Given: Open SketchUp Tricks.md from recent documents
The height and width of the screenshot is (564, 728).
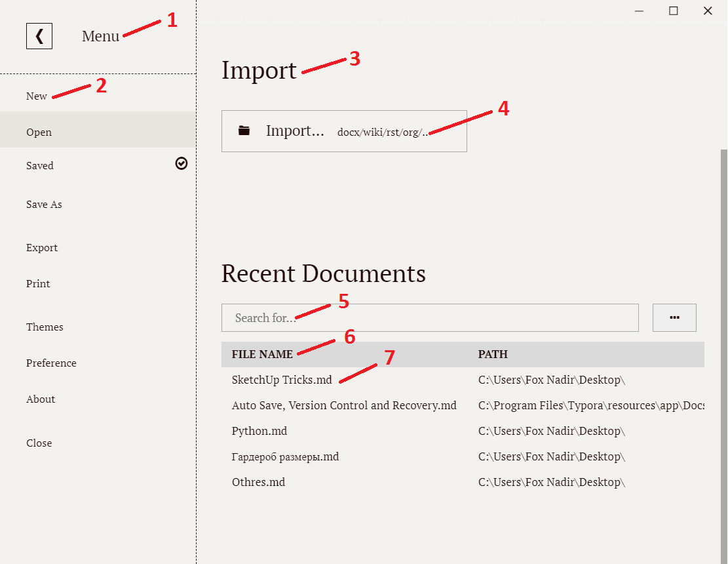Looking at the screenshot, I should [x=281, y=379].
